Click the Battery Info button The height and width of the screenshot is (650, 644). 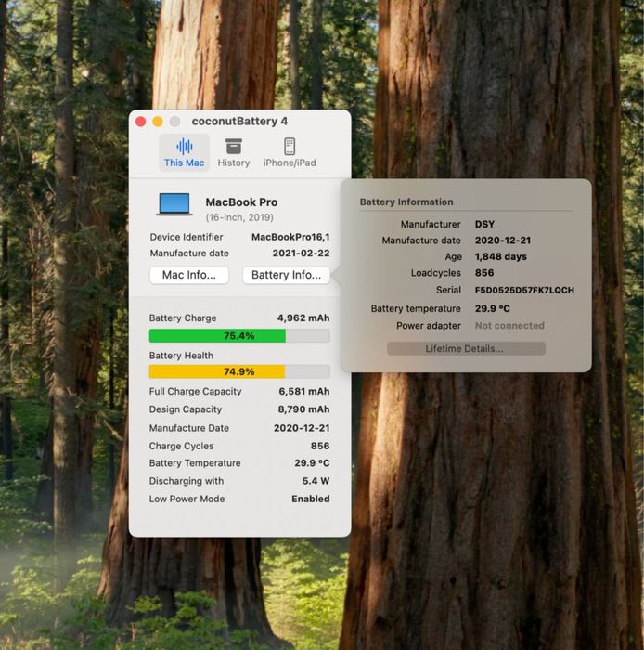click(286, 275)
